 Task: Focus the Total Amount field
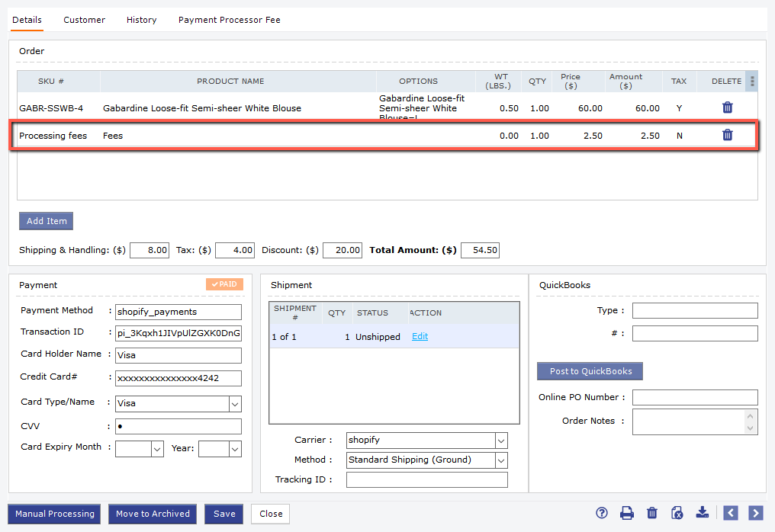(x=480, y=251)
